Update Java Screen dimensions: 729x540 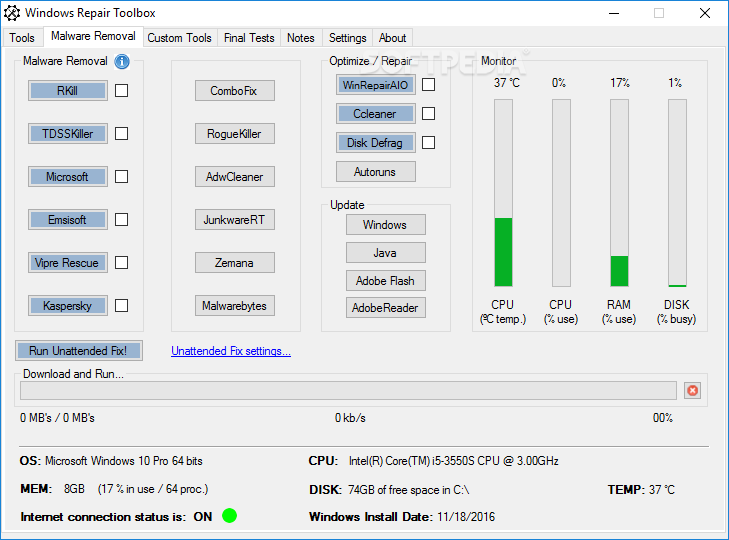click(385, 253)
